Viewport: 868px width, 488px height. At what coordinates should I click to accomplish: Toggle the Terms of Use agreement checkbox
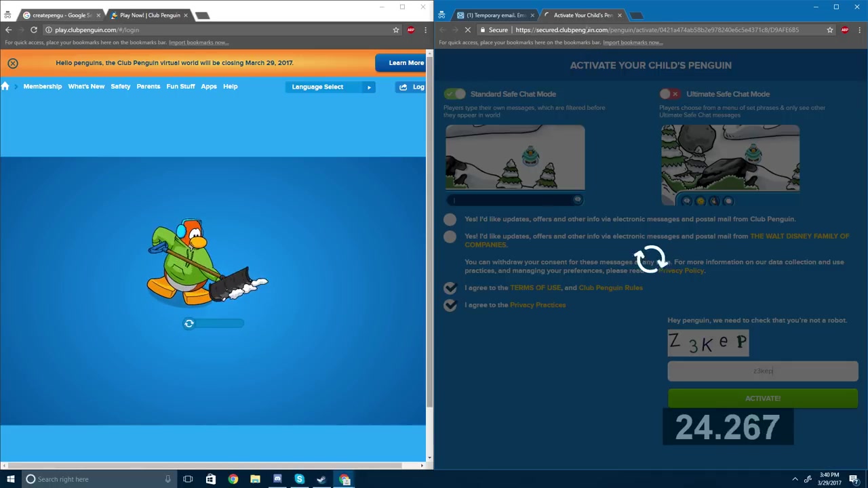(x=450, y=288)
